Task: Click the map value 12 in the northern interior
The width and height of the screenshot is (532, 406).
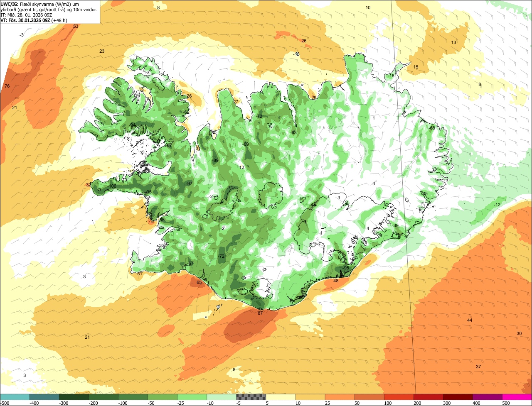Action: click(x=242, y=167)
